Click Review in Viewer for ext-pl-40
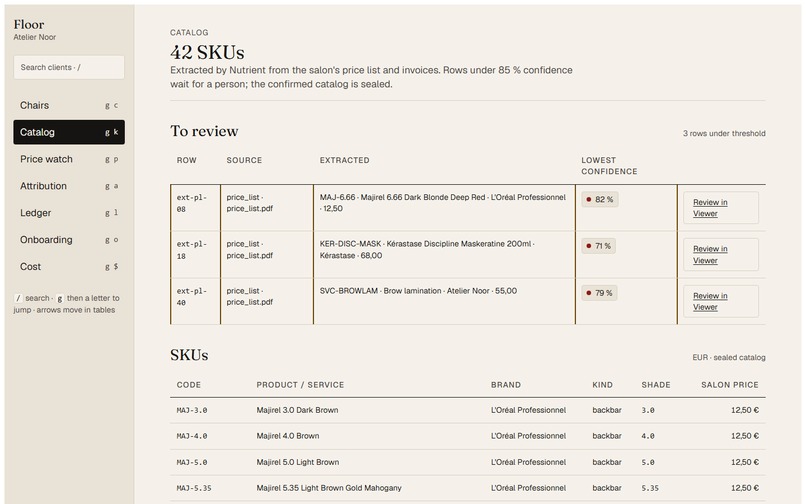Screen dimensions: 806x504 coord(721,301)
